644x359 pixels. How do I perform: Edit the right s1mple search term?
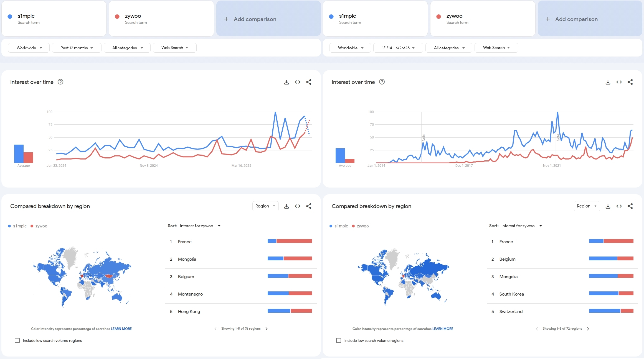(x=376, y=19)
